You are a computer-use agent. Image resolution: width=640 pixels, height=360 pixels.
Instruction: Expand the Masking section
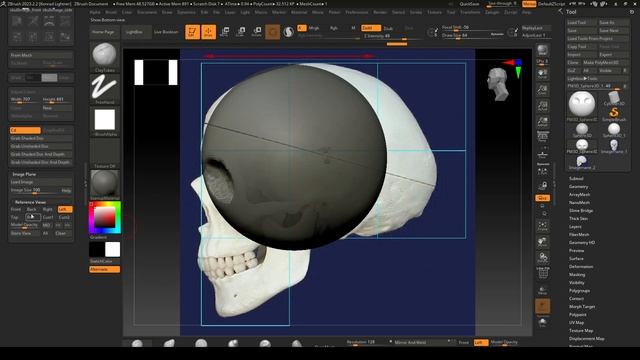[577, 275]
